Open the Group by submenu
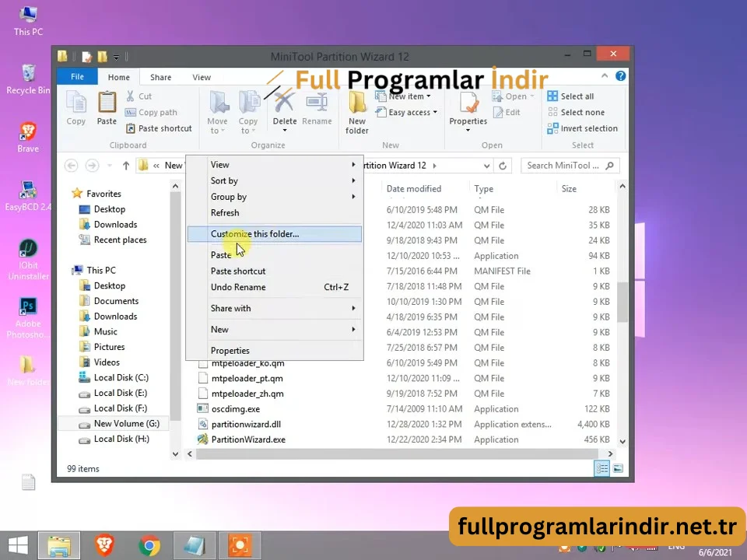 point(275,197)
